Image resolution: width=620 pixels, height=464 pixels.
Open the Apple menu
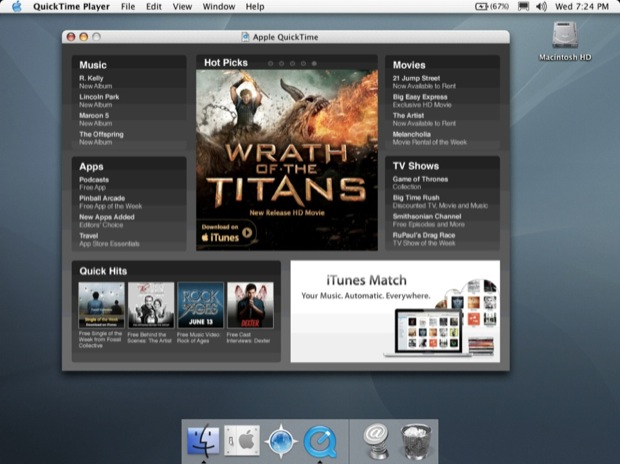click(17, 6)
